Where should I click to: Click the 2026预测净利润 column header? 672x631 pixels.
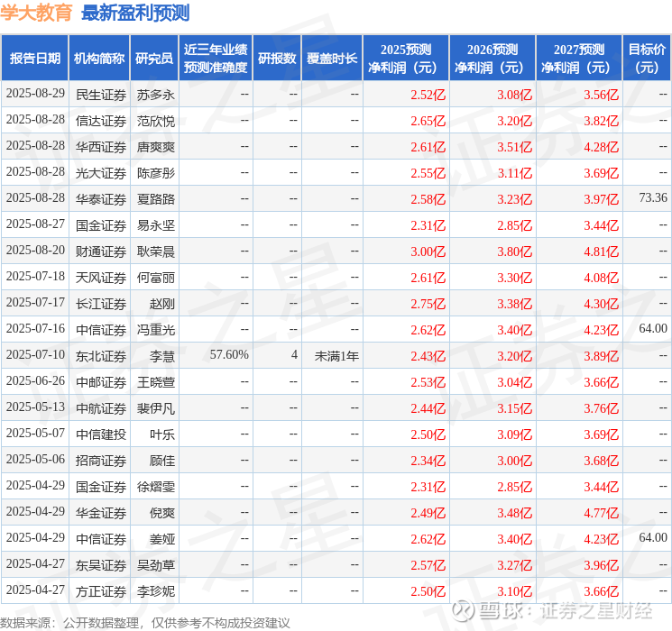492,59
